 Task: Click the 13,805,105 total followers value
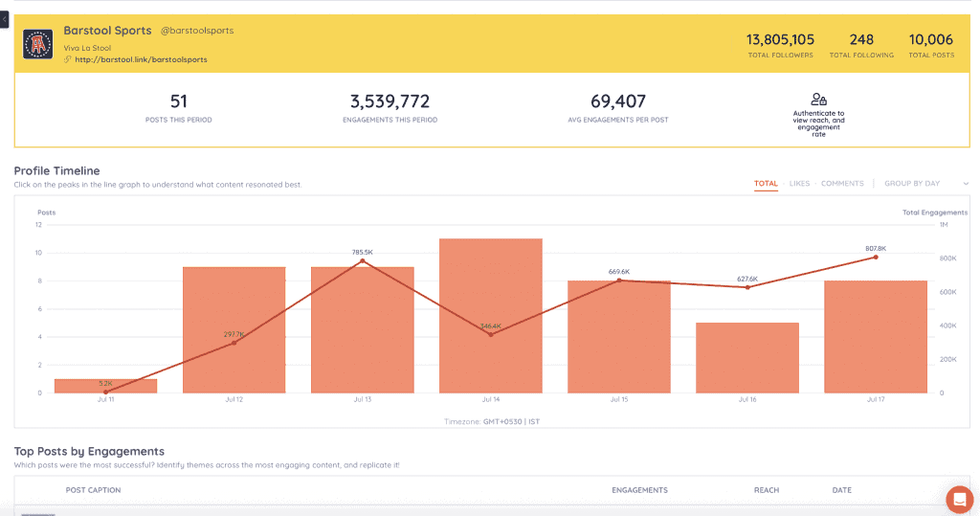[780, 39]
